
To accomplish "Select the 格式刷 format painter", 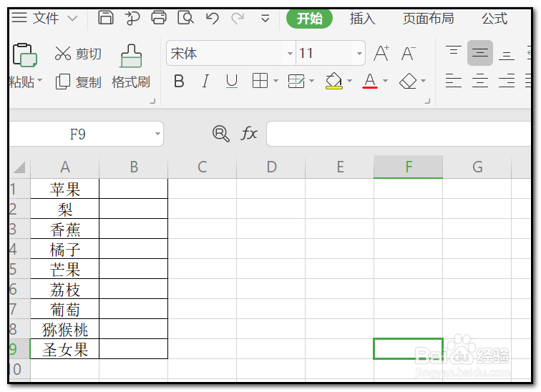I will 131,67.
